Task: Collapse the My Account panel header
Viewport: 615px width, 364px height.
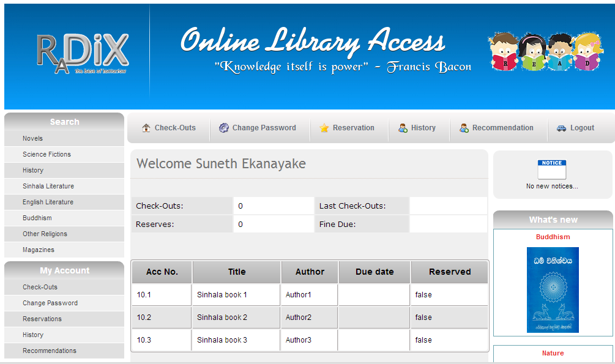Action: [x=64, y=270]
